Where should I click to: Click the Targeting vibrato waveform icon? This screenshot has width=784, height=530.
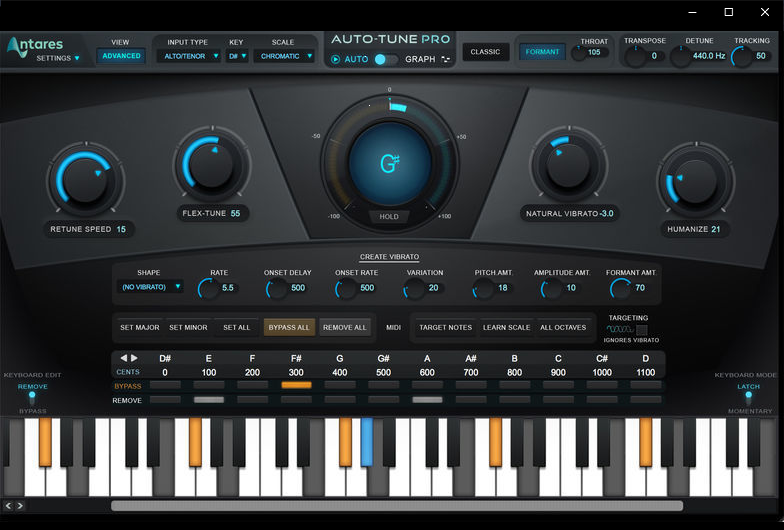click(620, 330)
